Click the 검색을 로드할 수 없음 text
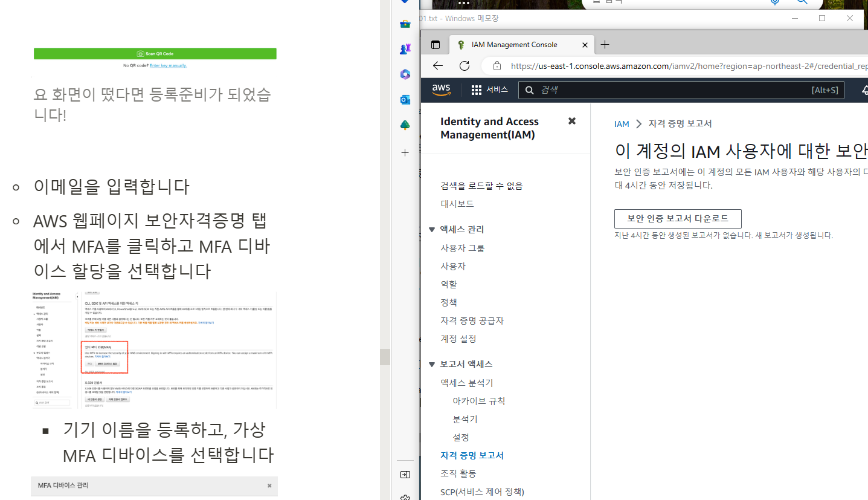The height and width of the screenshot is (500, 868). [x=481, y=186]
